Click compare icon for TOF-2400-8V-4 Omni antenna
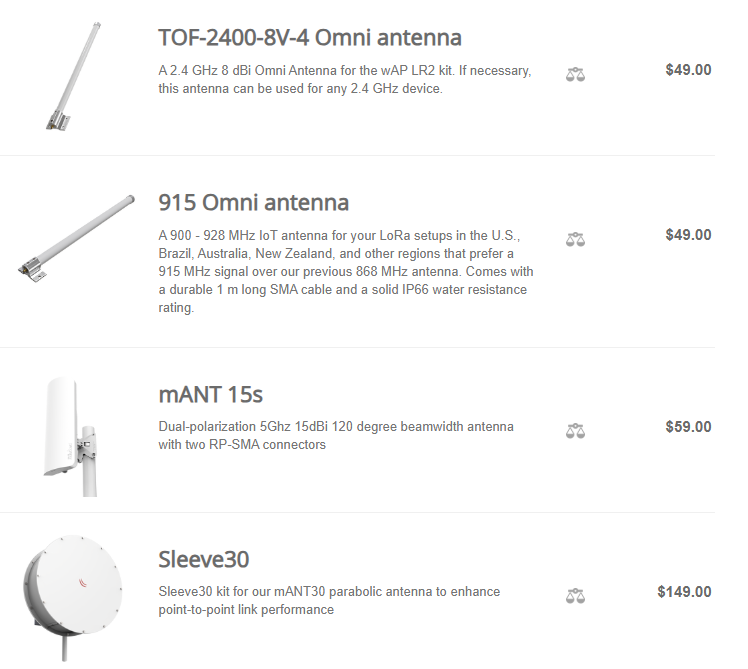This screenshot has height=669, width=748. (575, 74)
